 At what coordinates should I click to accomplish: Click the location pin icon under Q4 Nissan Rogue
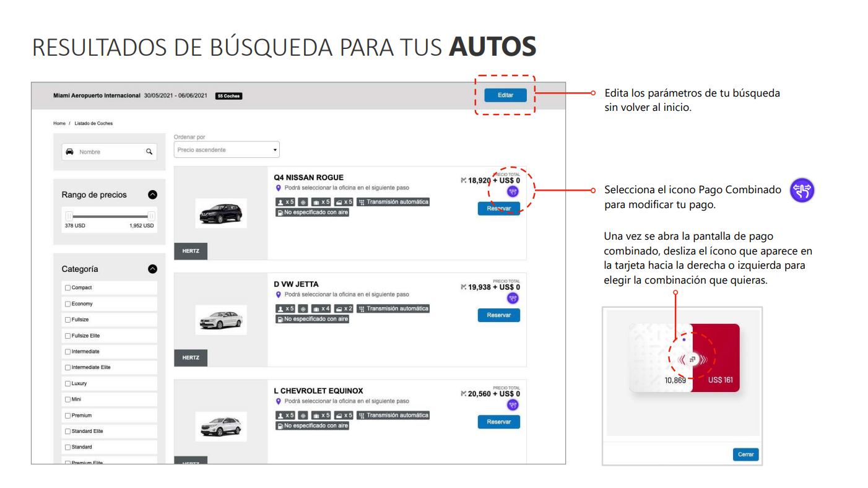coord(279,188)
